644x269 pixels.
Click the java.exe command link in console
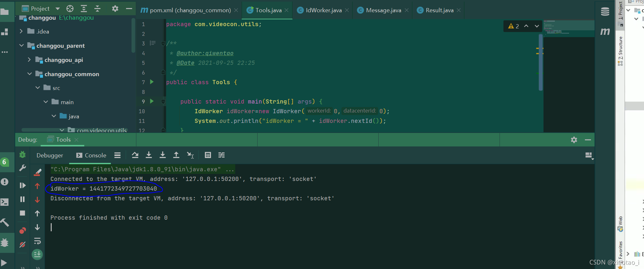point(143,169)
